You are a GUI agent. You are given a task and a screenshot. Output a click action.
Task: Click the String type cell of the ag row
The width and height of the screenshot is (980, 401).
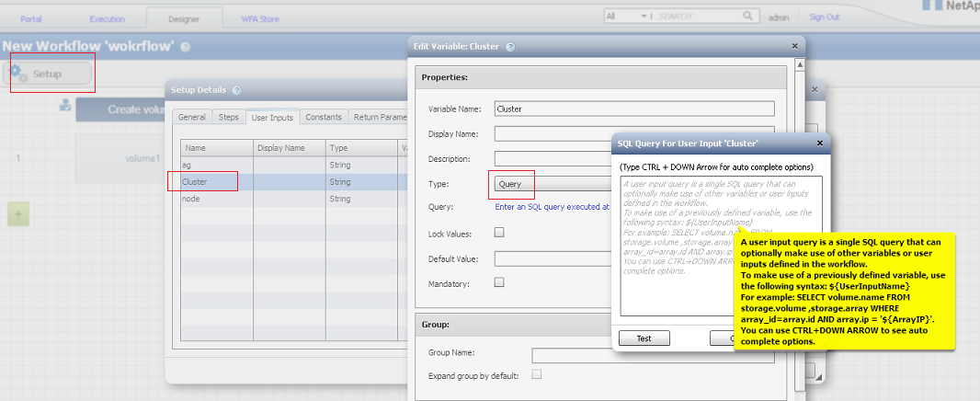(361, 166)
